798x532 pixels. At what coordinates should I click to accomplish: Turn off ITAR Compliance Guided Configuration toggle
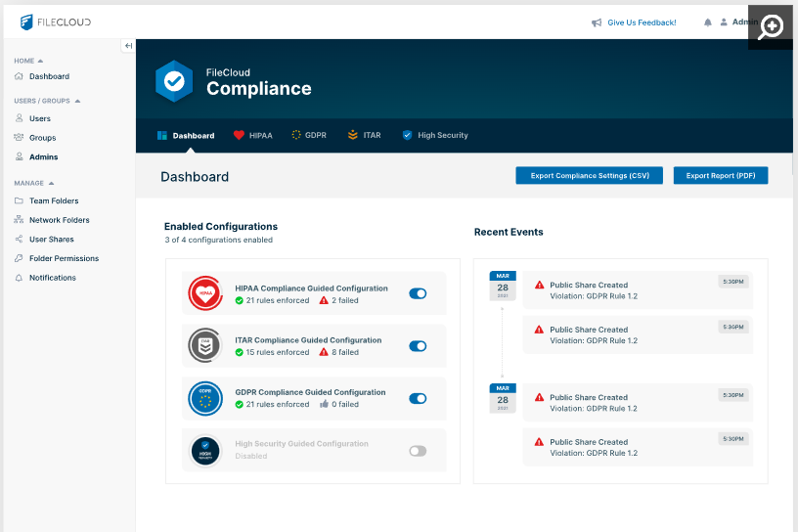point(418,346)
